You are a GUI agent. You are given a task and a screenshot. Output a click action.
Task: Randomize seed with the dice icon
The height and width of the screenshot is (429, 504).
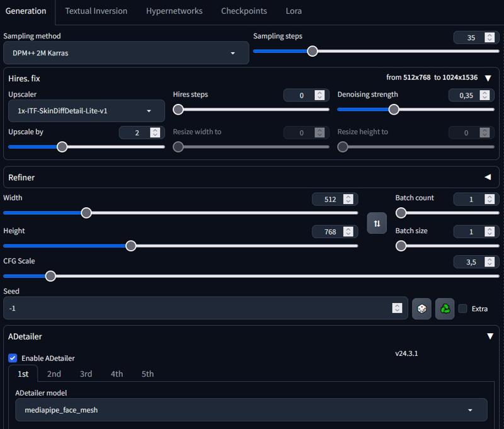[421, 309]
